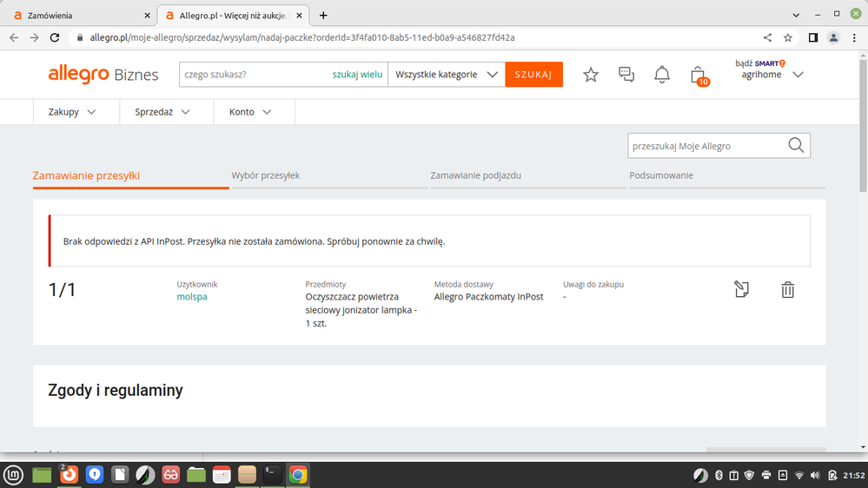
Task: Open the favorites star icon in Allegro header
Action: pyautogui.click(x=591, y=75)
